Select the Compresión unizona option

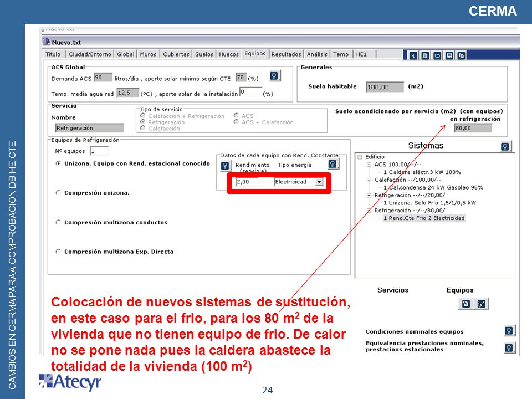(58, 193)
